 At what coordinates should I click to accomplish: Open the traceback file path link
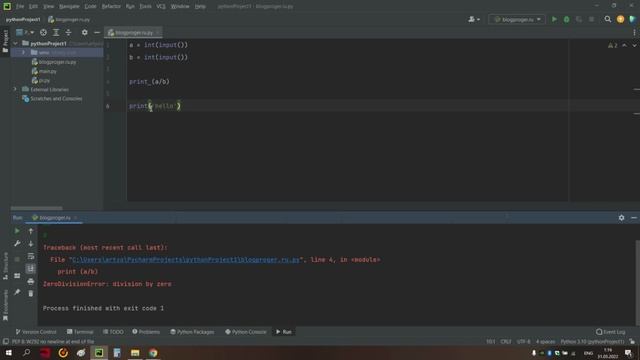(x=186, y=260)
